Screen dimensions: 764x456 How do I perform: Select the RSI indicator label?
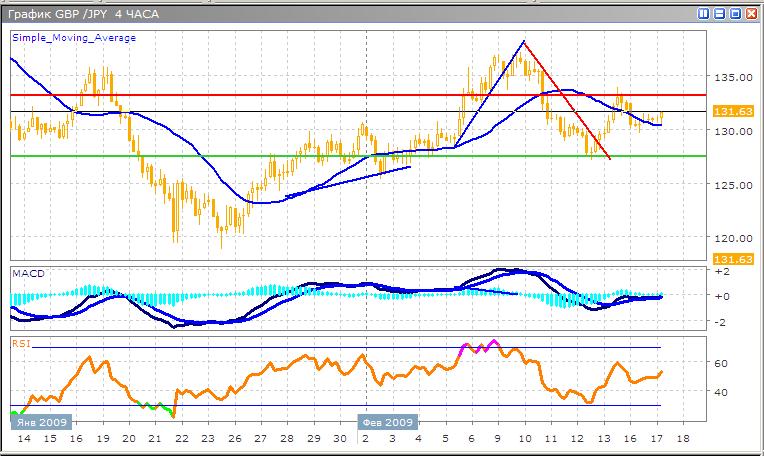pos(20,343)
